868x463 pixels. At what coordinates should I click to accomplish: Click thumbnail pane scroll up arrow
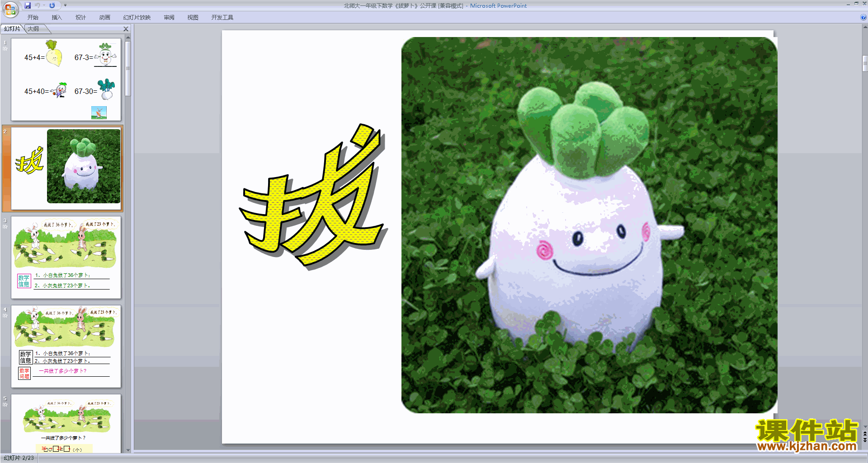click(x=128, y=37)
